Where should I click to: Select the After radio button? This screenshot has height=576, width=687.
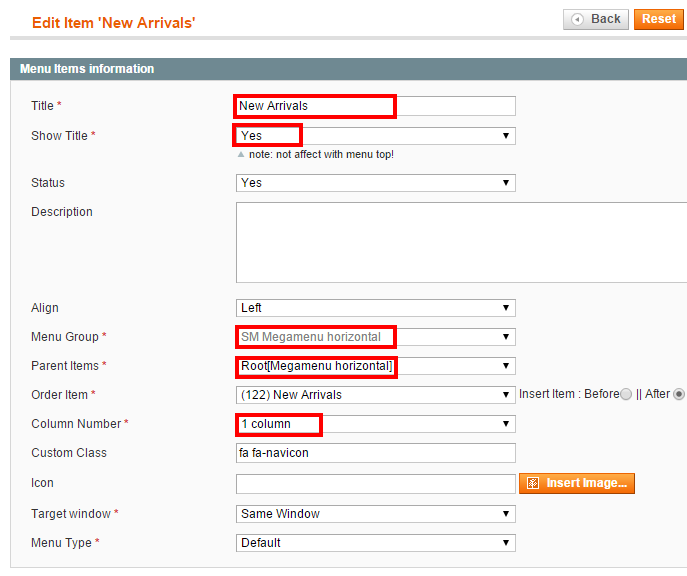pos(679,394)
